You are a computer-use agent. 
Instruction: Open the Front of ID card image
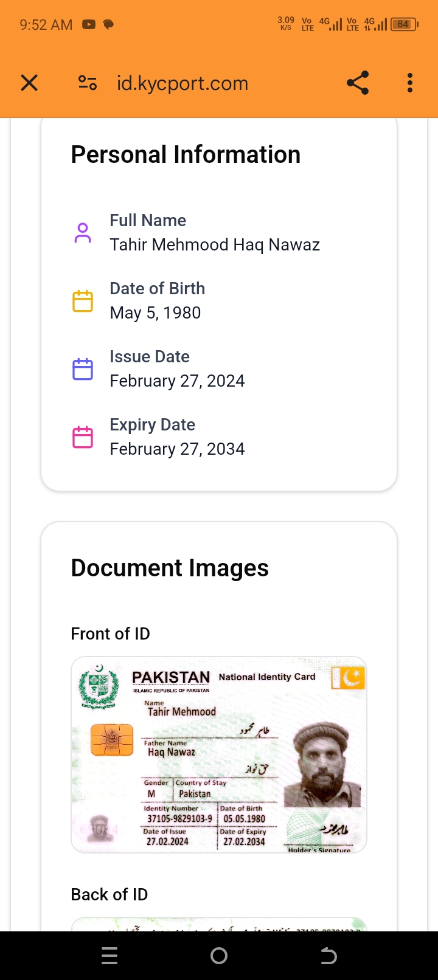219,754
